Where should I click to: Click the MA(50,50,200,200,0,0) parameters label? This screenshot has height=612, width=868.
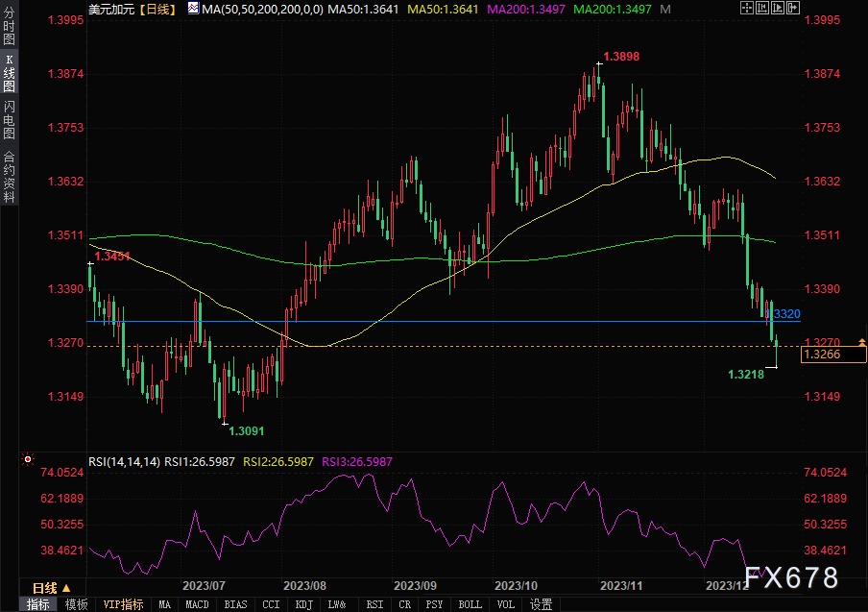[x=262, y=9]
